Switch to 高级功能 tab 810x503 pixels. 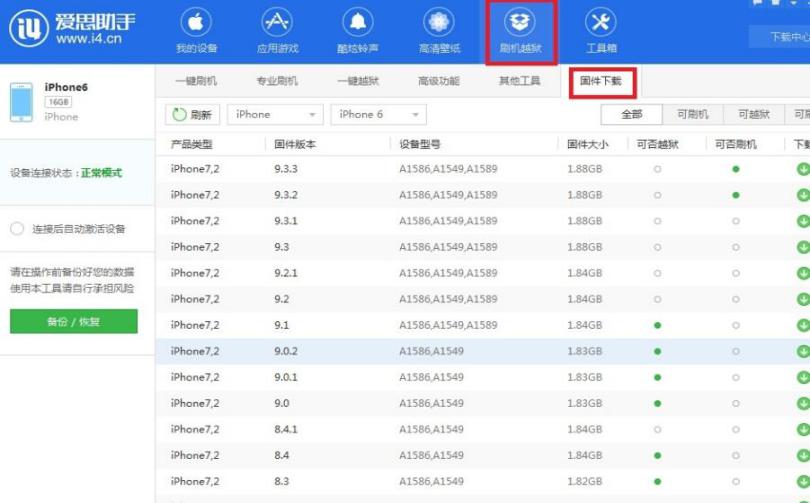pos(439,81)
